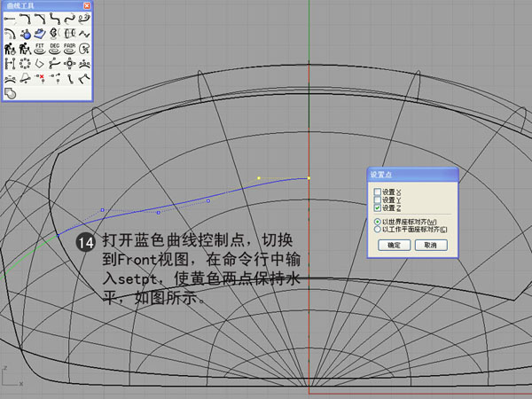Select the Match Curve icon, top row last
This screenshot has height=399, width=532.
click(x=84, y=19)
